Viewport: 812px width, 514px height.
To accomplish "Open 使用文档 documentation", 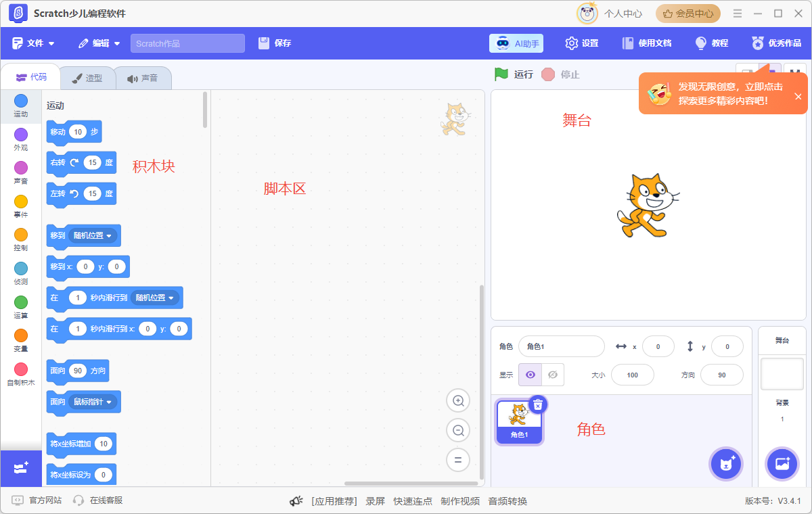I will pyautogui.click(x=647, y=43).
